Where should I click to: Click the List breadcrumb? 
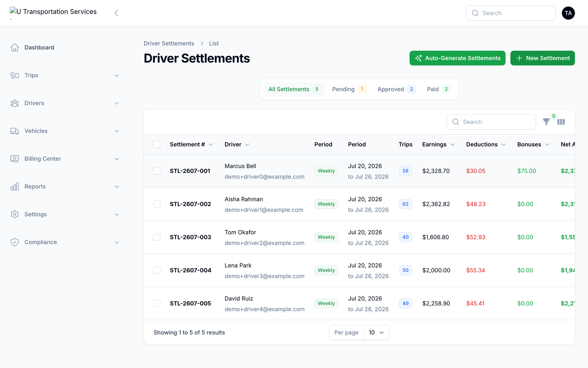click(214, 43)
